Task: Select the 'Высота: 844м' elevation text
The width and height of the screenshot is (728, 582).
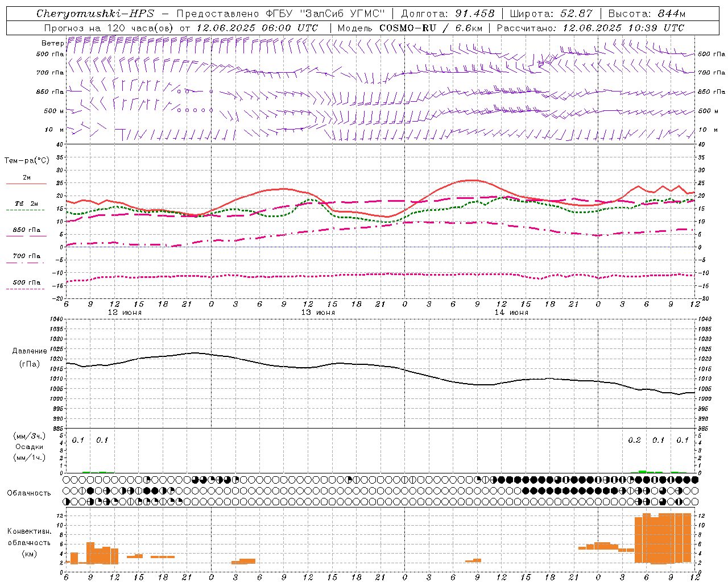Action: (647, 14)
